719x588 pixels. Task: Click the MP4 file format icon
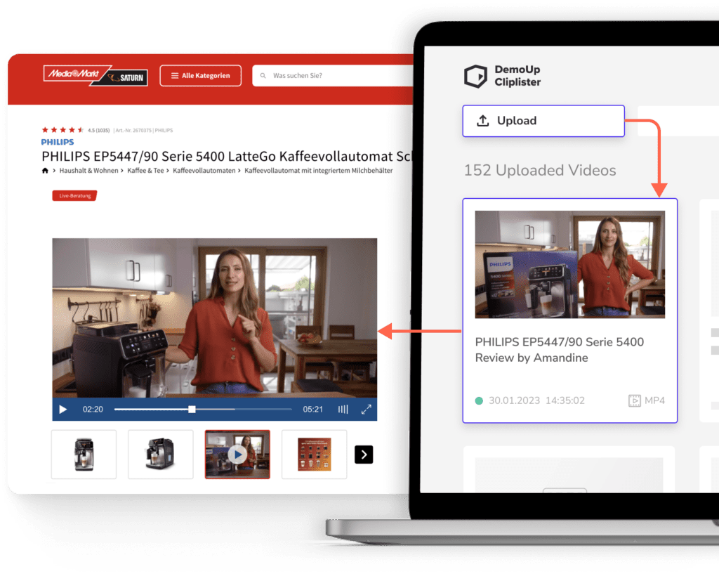[635, 400]
